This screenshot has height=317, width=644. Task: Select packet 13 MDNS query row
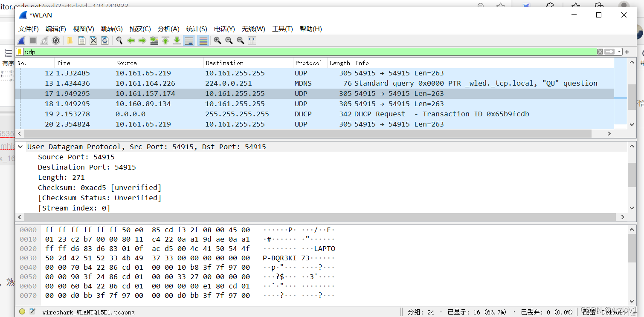314,83
